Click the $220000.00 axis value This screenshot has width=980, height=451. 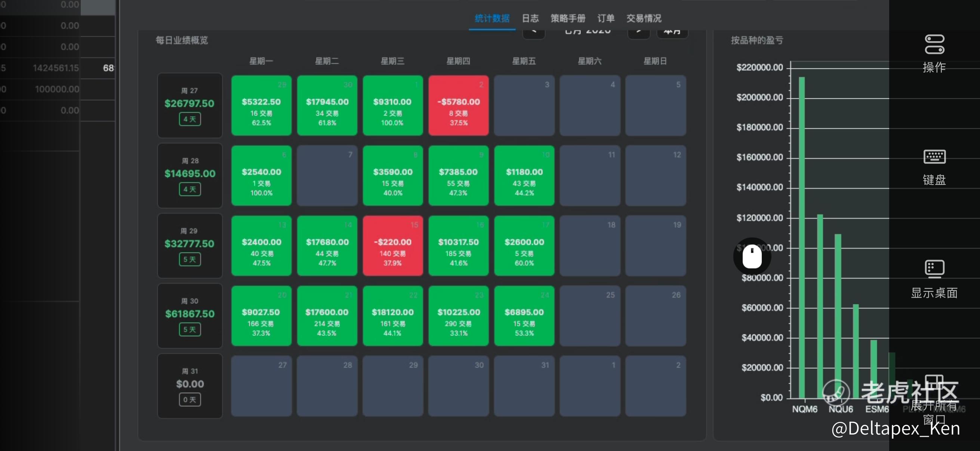(x=760, y=67)
